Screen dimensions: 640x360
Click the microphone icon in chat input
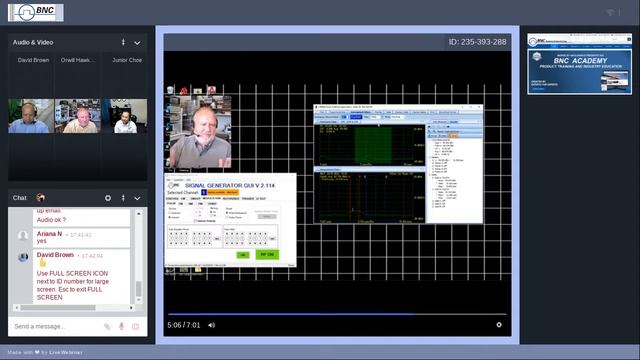121,326
